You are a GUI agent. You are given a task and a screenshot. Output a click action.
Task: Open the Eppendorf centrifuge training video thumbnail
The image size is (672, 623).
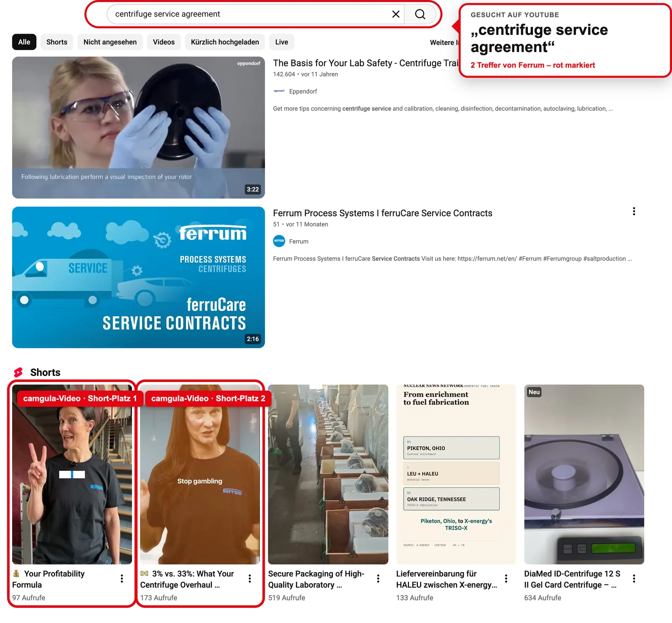(139, 128)
